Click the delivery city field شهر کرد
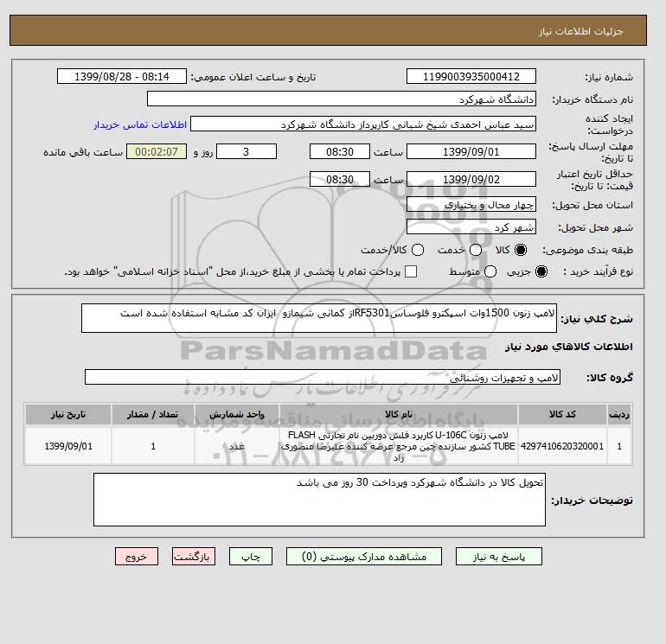Viewport: 666px width, 644px height. coord(471,227)
